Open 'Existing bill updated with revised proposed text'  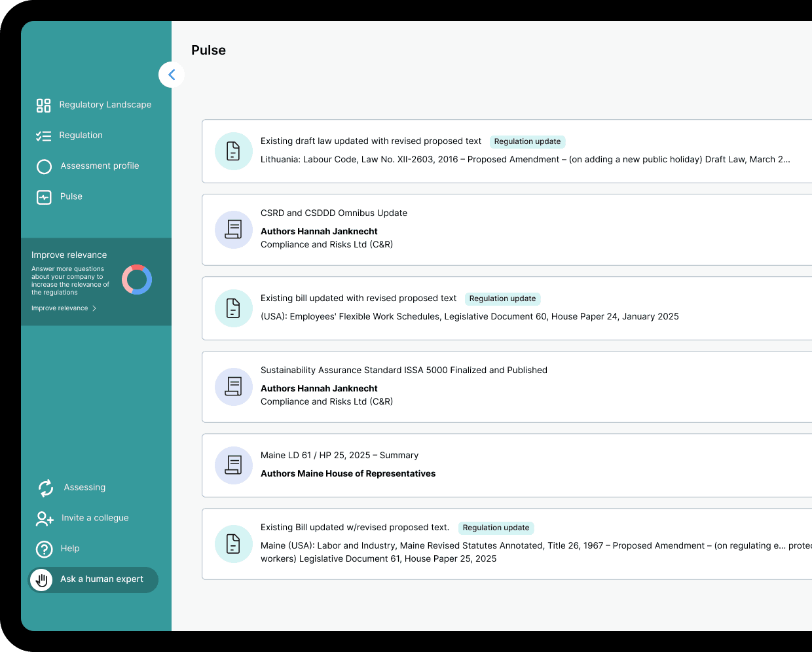[359, 298]
